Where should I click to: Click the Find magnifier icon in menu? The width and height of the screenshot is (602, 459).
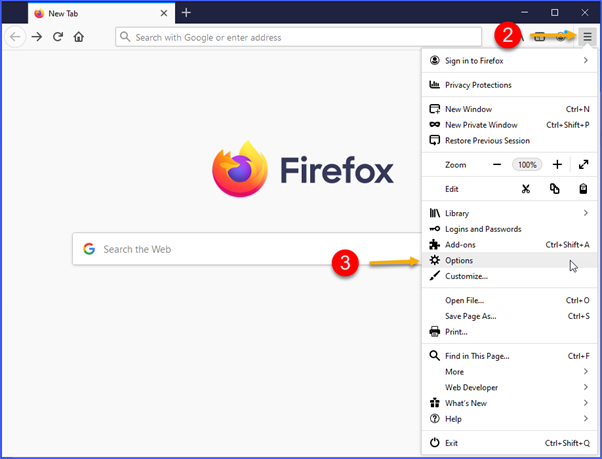pyautogui.click(x=435, y=356)
